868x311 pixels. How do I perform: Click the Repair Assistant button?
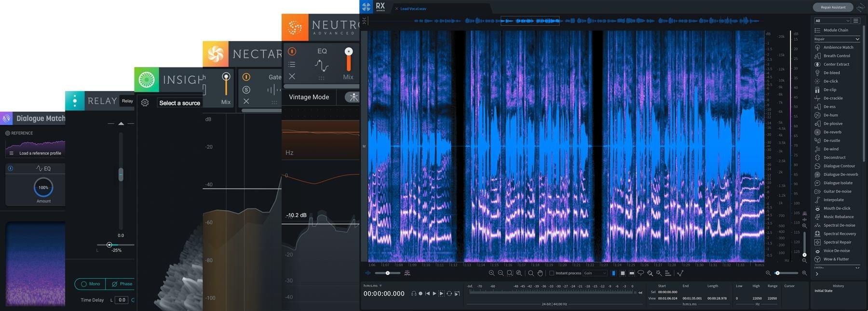[x=833, y=7]
